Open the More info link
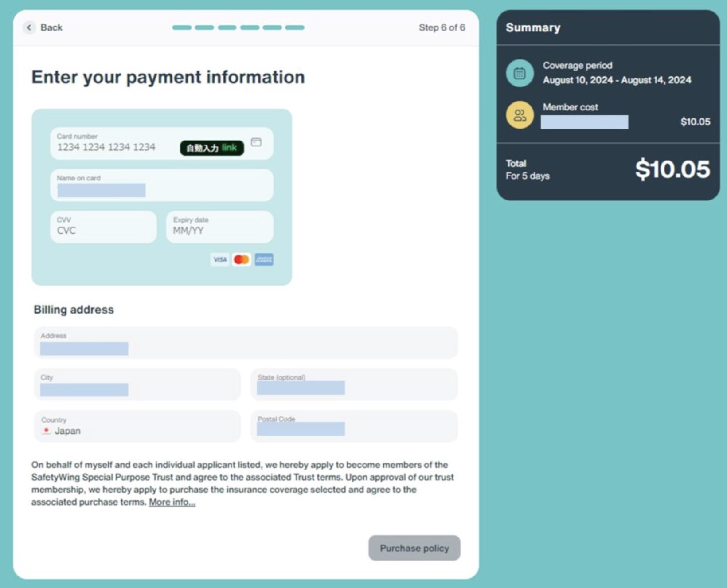This screenshot has width=727, height=588. tap(172, 502)
